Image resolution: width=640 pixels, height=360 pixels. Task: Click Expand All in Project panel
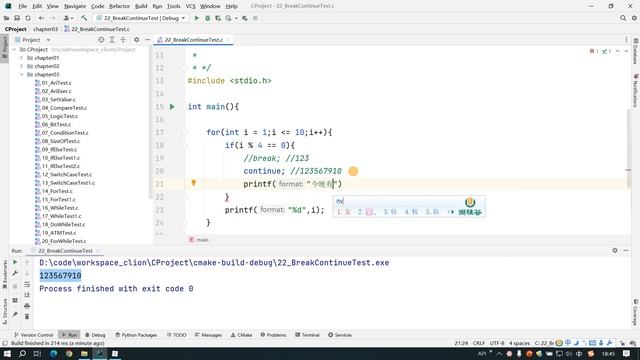[112, 40]
